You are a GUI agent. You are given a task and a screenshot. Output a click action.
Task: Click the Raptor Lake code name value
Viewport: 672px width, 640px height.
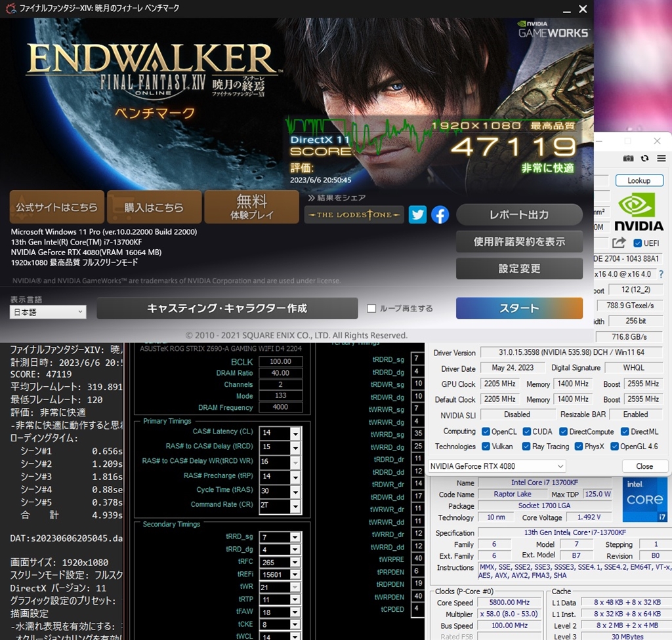(x=512, y=494)
